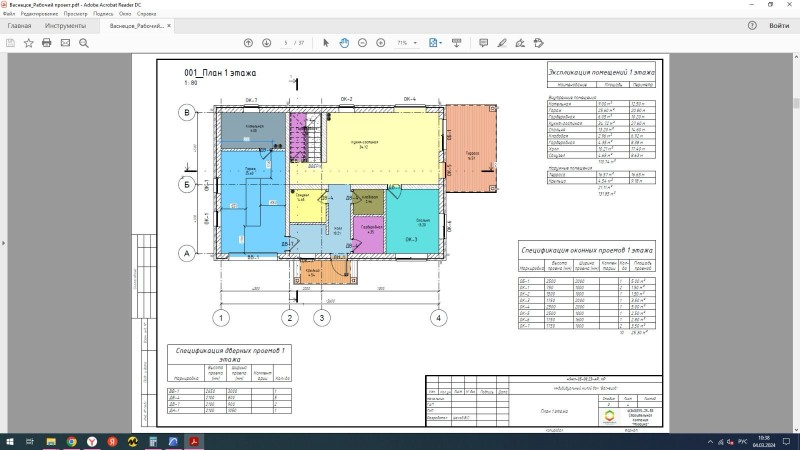Zoom out with the minus icon
Screen dimensions: 800x450
[x=362, y=43]
